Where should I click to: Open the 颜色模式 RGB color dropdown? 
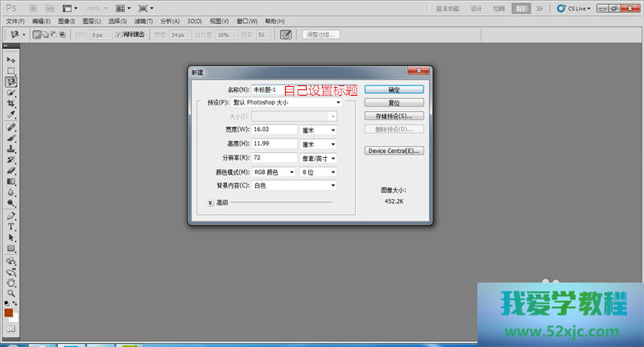(272, 171)
